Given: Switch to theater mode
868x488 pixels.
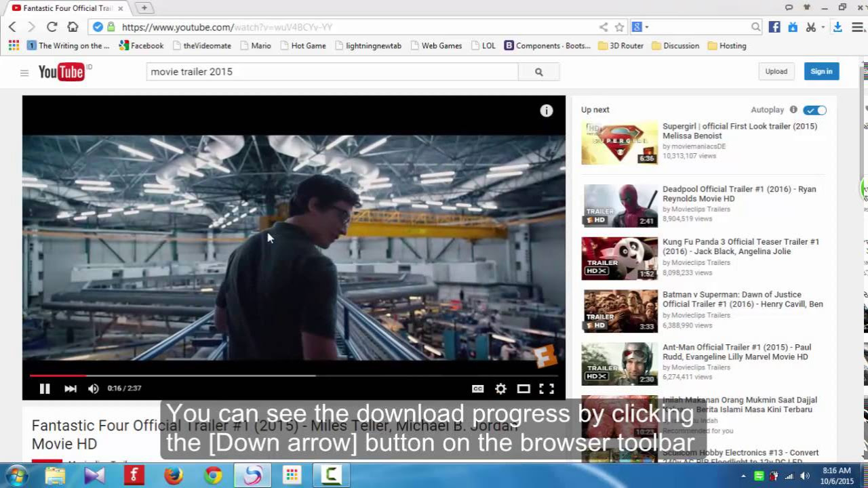Looking at the screenshot, I should pos(524,388).
